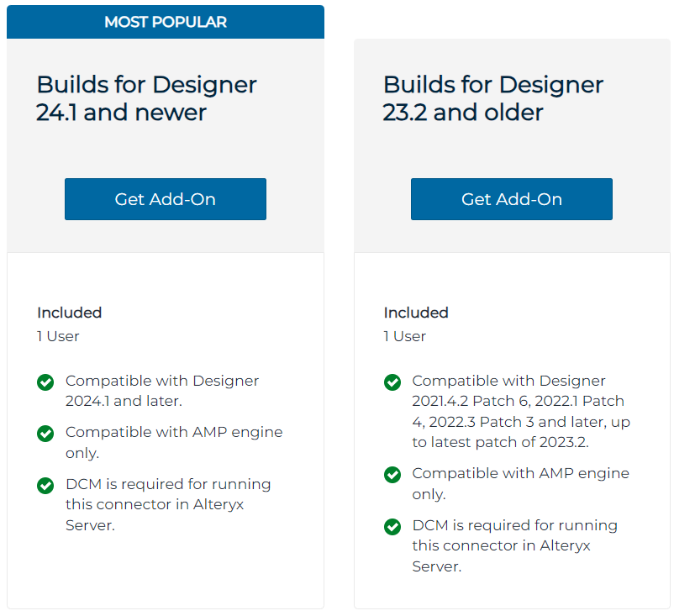
Task: Click the 'Included' label in the left card
Action: pos(69,313)
